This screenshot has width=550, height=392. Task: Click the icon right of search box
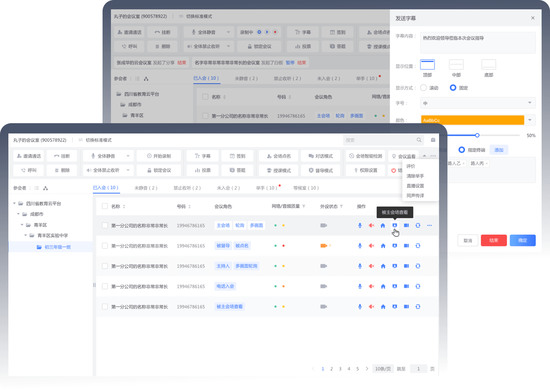click(433, 140)
